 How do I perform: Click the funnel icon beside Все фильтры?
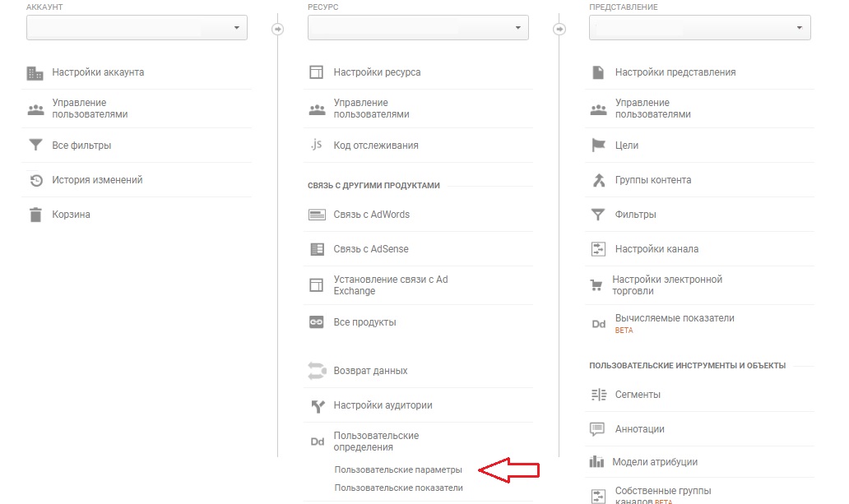tap(35, 146)
